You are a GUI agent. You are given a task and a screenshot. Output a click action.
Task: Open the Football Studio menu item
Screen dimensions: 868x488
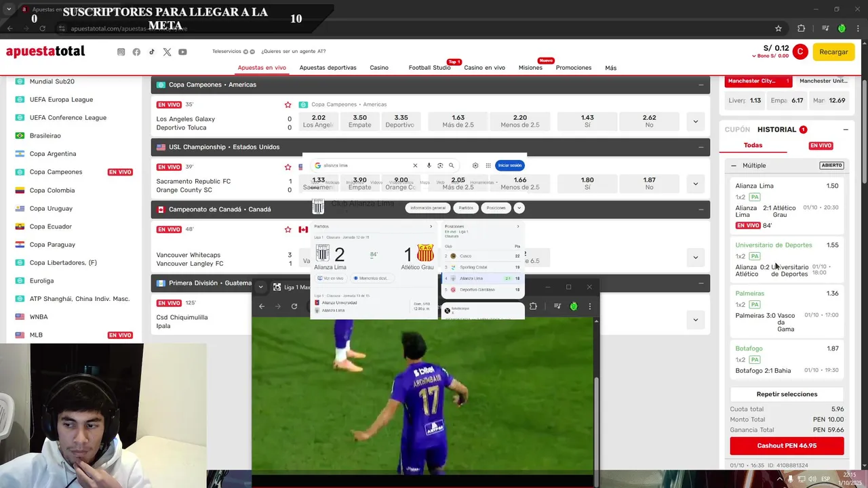pyautogui.click(x=429, y=68)
